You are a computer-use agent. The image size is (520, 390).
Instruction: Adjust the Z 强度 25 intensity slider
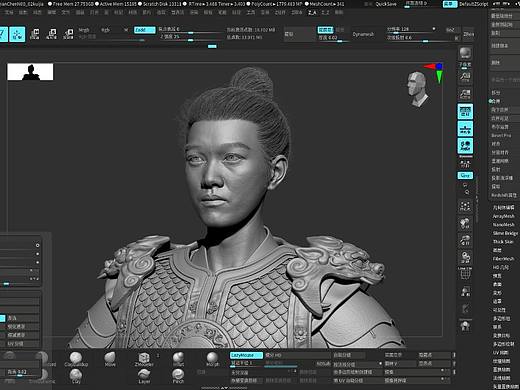tap(191, 37)
